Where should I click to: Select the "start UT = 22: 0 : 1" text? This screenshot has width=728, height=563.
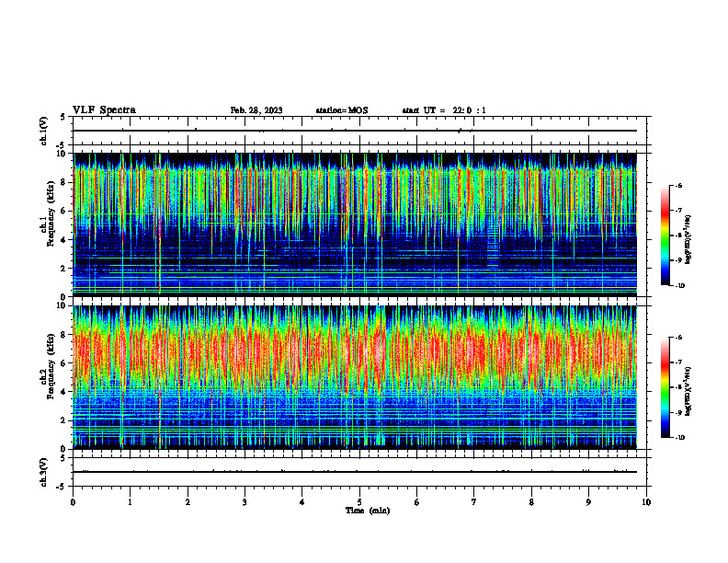pos(444,110)
